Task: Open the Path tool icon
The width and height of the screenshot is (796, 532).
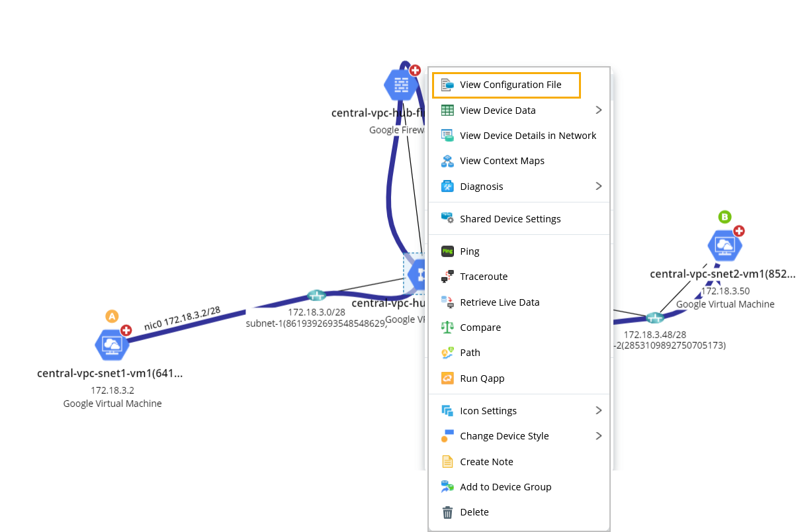Action: tap(449, 353)
